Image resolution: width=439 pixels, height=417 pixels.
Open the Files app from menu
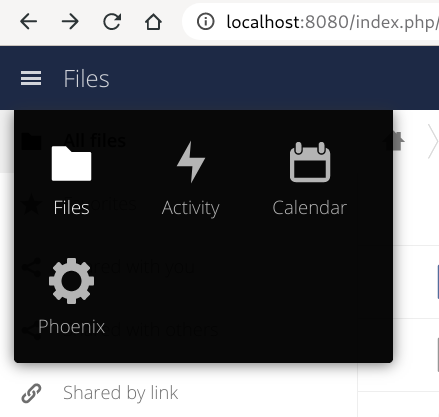coord(71,180)
